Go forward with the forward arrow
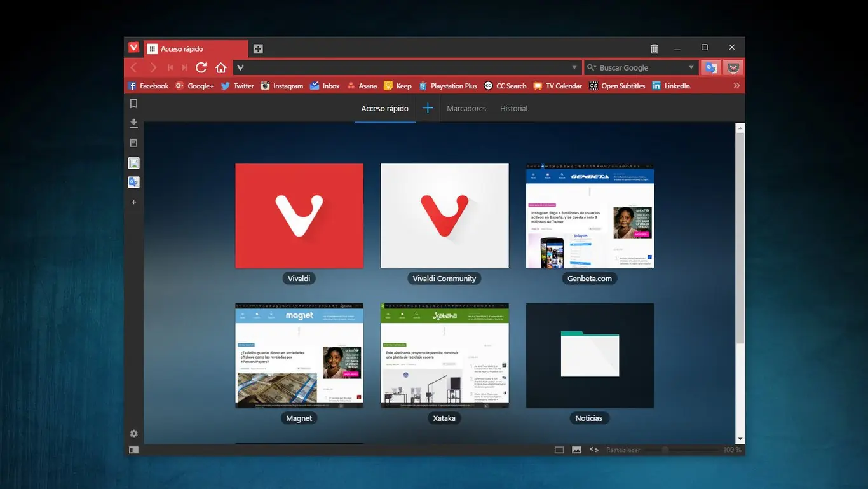The image size is (868, 489). (x=153, y=67)
